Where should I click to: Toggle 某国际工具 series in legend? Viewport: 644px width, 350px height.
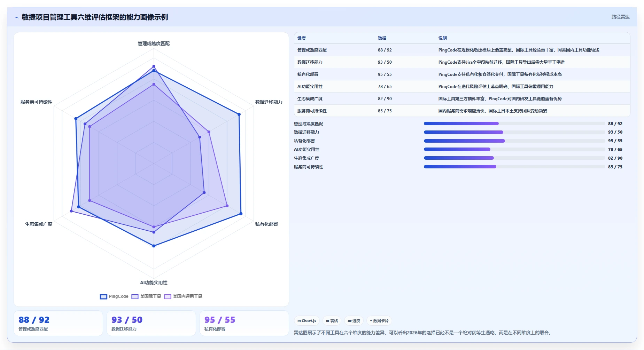pyautogui.click(x=146, y=296)
